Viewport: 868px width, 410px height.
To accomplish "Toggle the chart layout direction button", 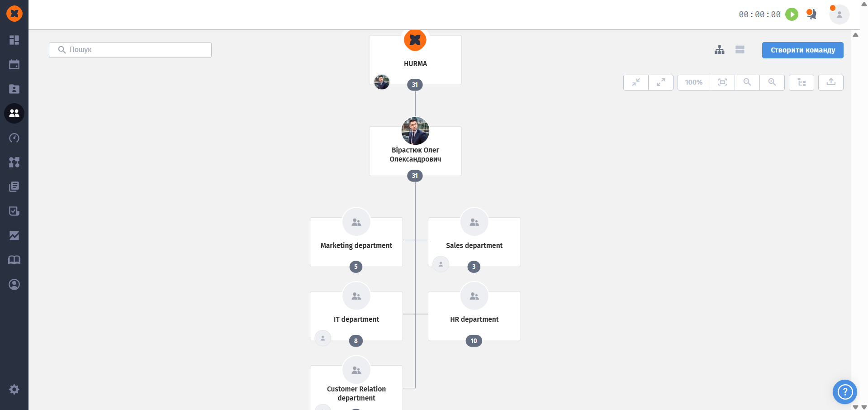I will (x=802, y=82).
